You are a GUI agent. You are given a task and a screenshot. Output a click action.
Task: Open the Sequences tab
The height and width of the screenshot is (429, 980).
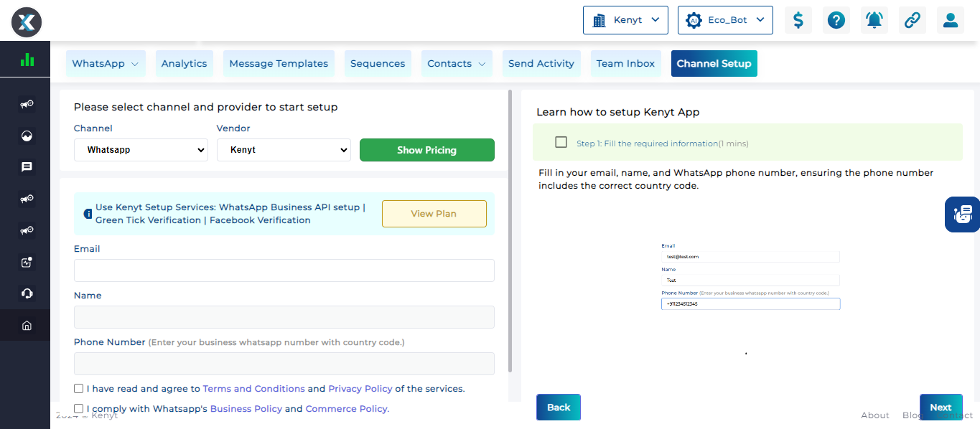(x=378, y=63)
